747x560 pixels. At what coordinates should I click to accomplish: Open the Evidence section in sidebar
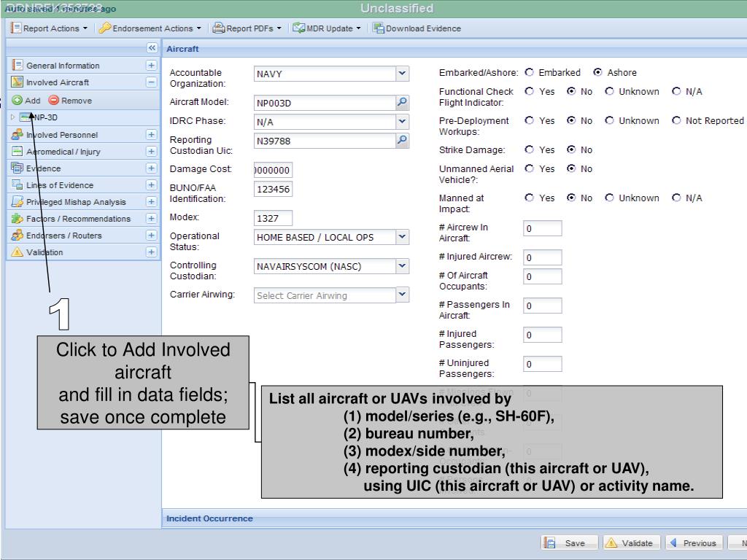tap(42, 168)
